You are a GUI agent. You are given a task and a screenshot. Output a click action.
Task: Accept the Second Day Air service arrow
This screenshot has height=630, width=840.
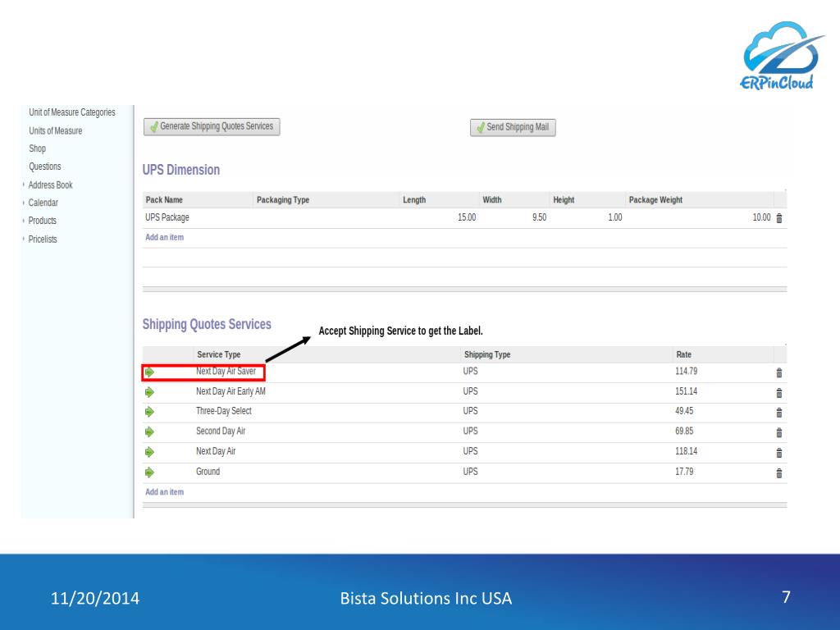pos(149,431)
